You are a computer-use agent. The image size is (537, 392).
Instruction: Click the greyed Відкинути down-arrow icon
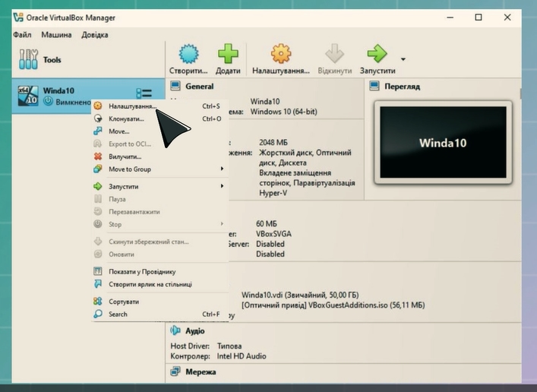coord(334,53)
